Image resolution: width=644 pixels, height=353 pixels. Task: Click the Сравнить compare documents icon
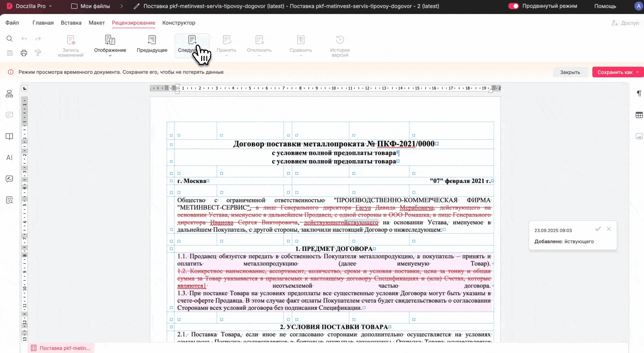pos(301,40)
